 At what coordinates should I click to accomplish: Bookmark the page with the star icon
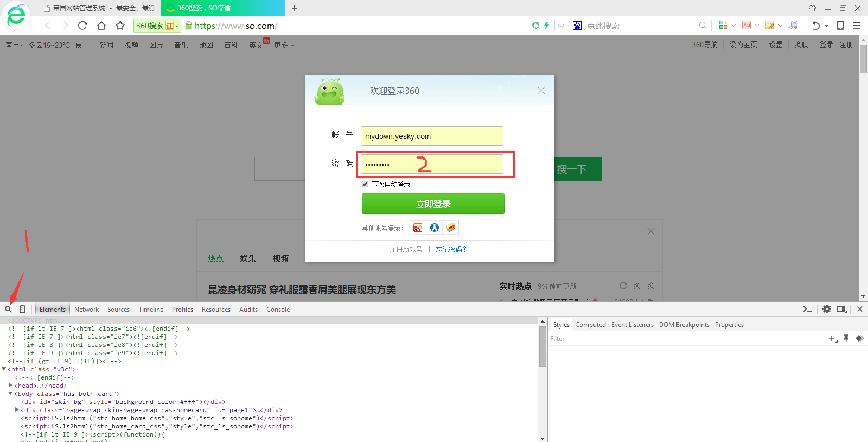pyautogui.click(x=120, y=26)
